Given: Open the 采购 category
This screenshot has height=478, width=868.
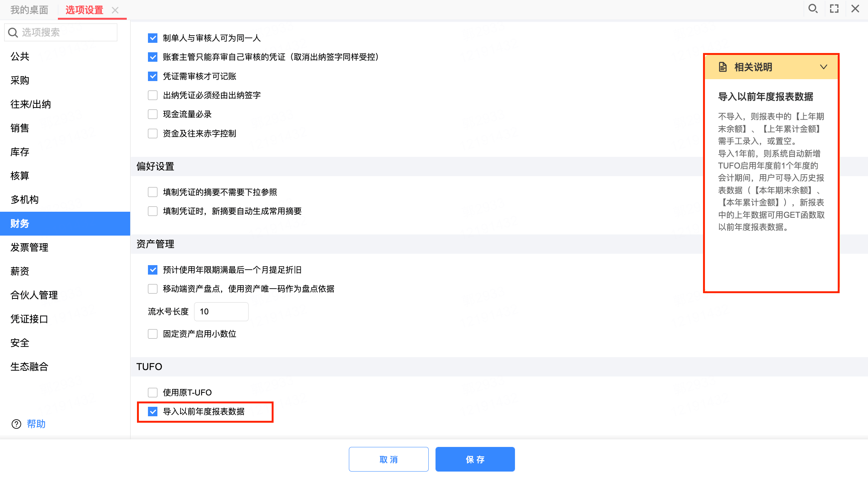Looking at the screenshot, I should tap(65, 80).
